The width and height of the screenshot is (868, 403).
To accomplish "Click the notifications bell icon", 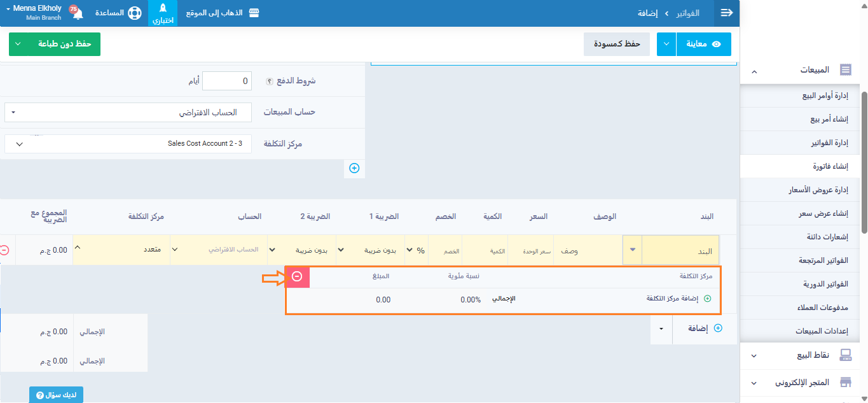I will coord(78,13).
